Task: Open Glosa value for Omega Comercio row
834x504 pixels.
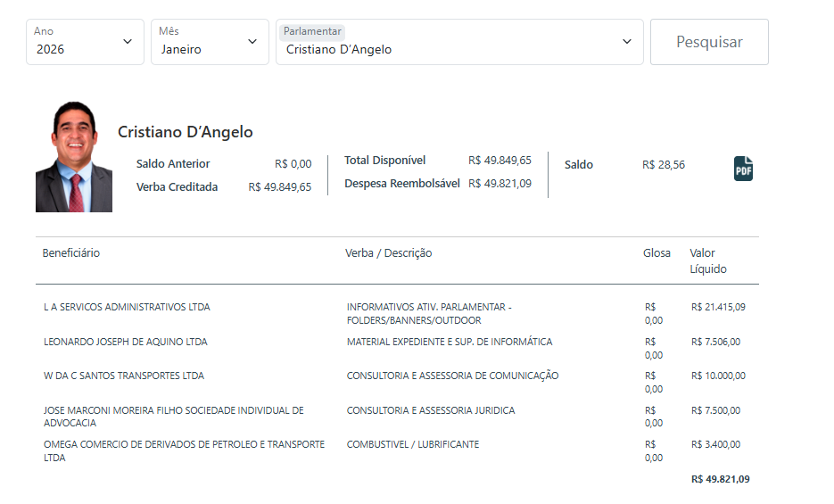Action: pyautogui.click(x=654, y=450)
